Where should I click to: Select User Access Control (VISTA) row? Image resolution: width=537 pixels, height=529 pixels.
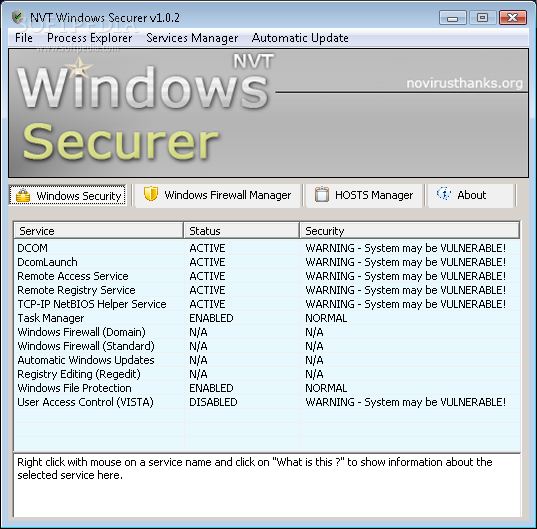click(267, 402)
